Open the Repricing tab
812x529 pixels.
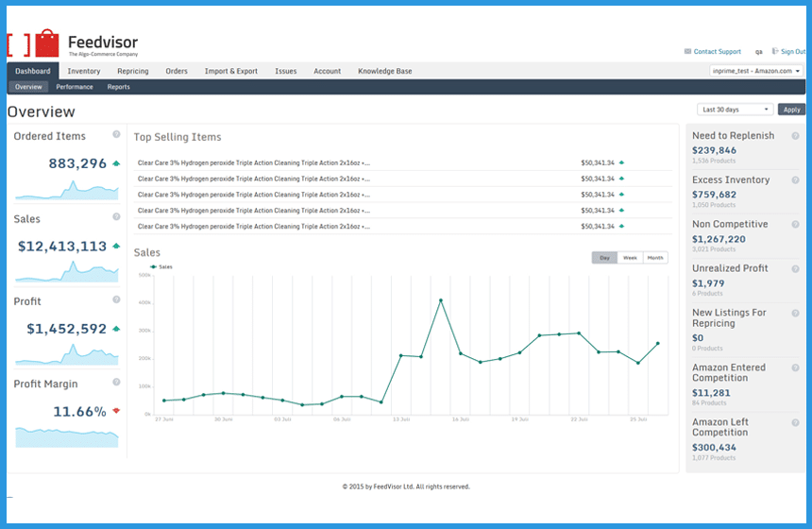click(133, 71)
